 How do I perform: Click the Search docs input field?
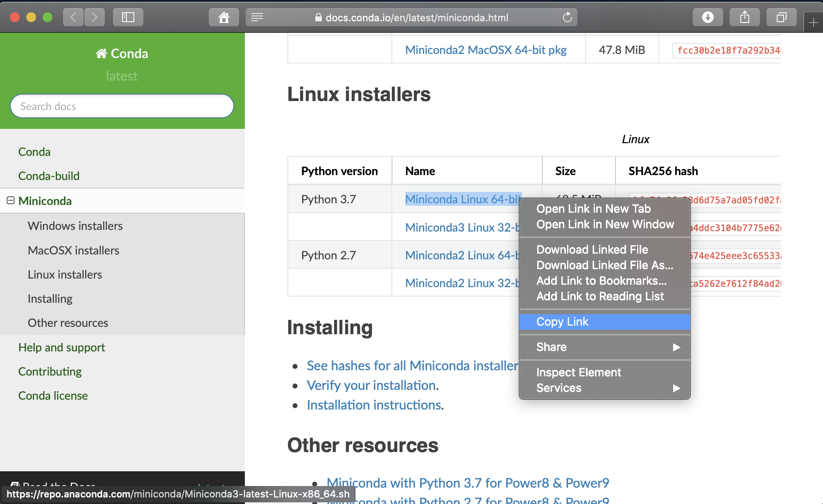(x=122, y=106)
